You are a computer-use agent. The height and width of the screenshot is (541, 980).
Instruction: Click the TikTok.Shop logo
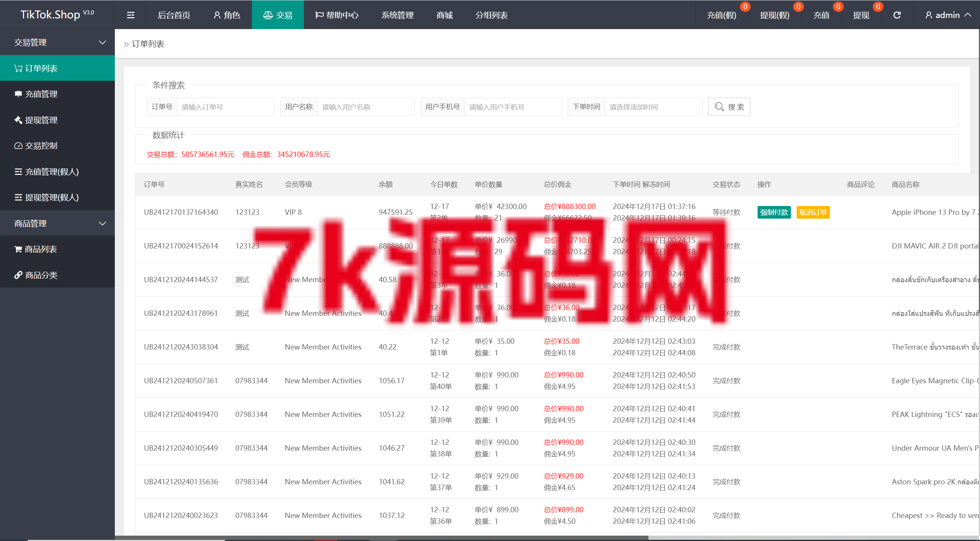pos(57,15)
